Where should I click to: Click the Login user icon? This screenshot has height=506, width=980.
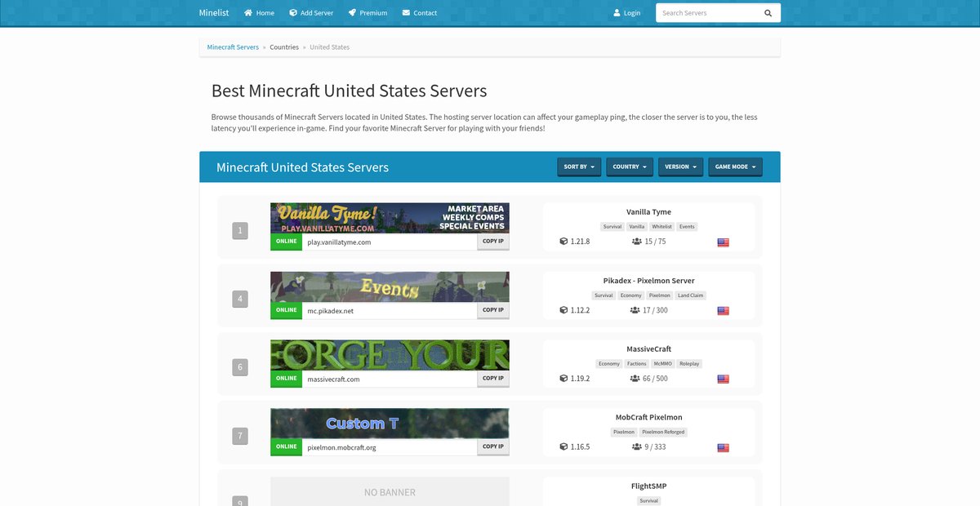coord(617,13)
